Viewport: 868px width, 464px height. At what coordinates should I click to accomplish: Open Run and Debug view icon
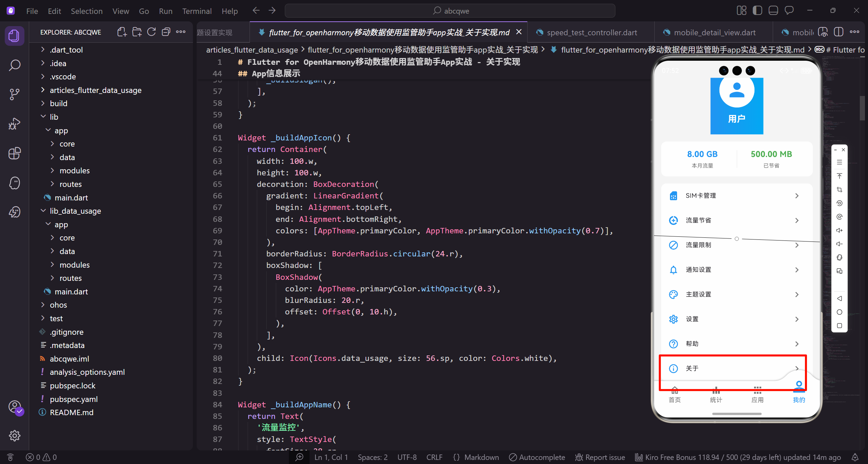(x=14, y=124)
